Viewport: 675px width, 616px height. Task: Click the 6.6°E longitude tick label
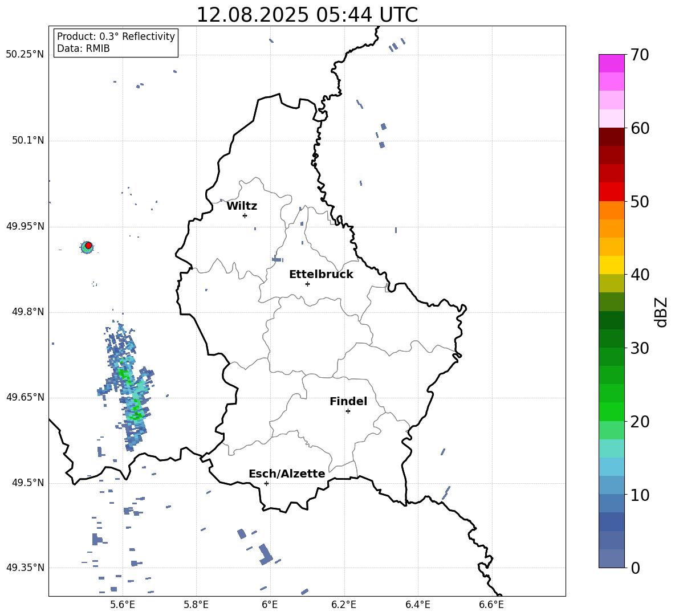coord(491,605)
